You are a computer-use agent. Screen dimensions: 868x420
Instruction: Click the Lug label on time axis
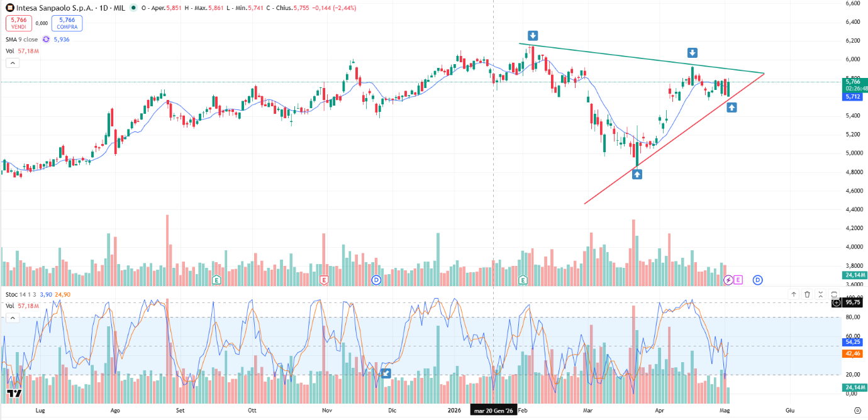click(x=40, y=411)
